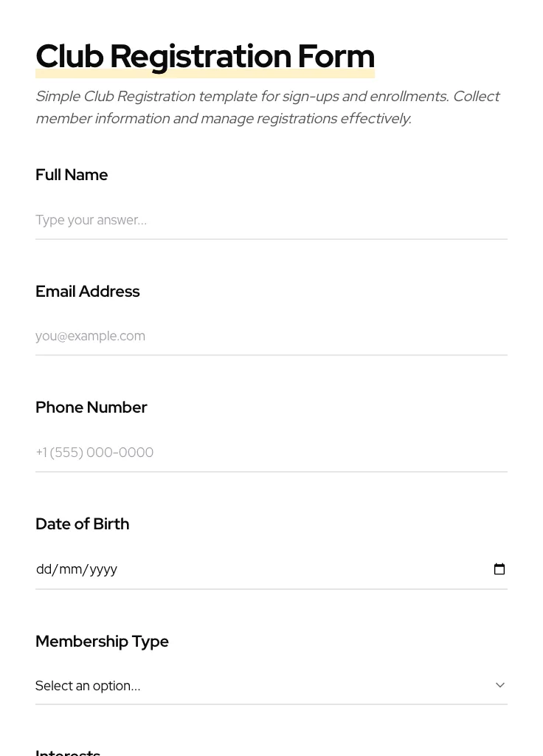Click the 'Phone Number' field label

tap(91, 408)
